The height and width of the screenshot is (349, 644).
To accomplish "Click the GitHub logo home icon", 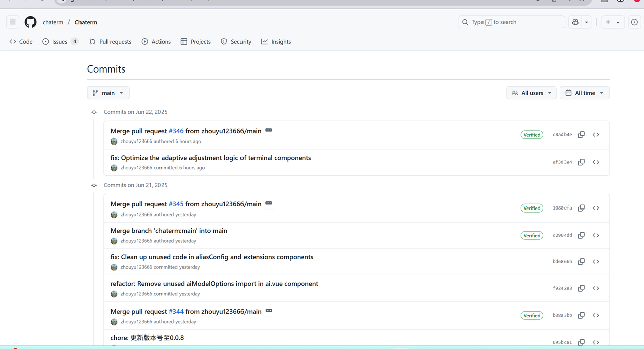I will [31, 22].
